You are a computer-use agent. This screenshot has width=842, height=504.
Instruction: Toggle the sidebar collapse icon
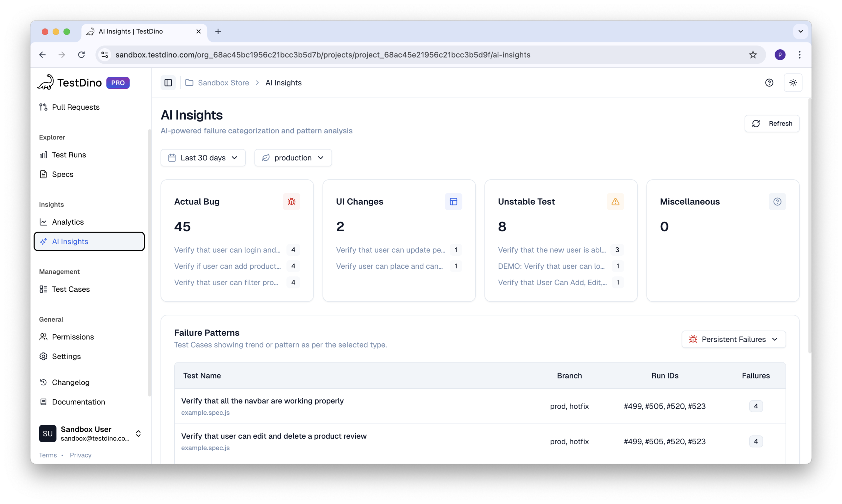[168, 82]
